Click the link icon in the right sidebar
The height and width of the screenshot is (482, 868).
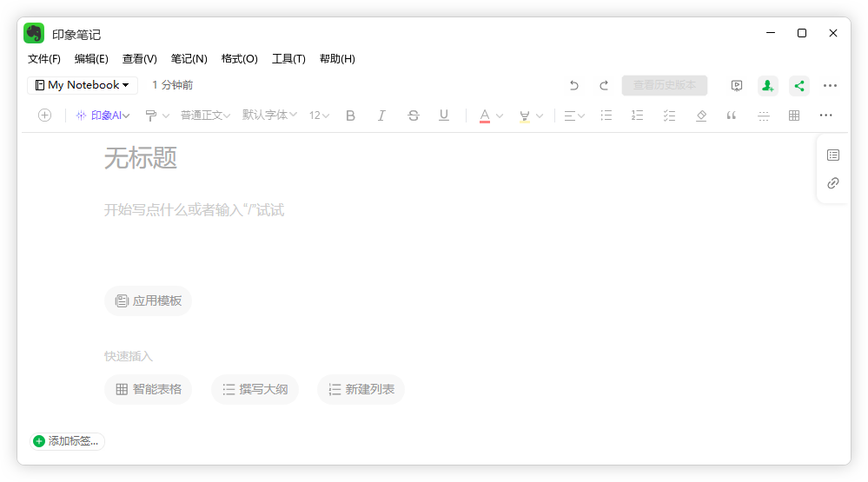833,183
